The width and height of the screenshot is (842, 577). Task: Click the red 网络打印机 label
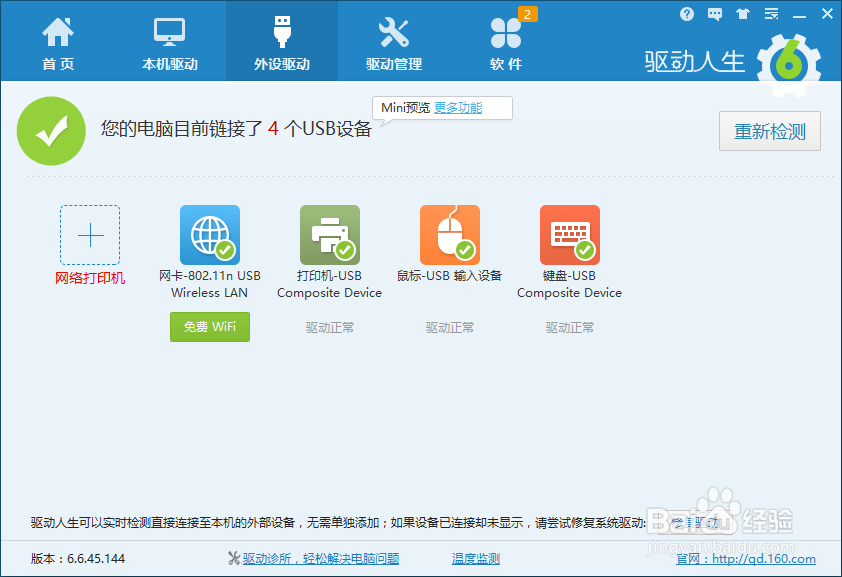point(90,278)
